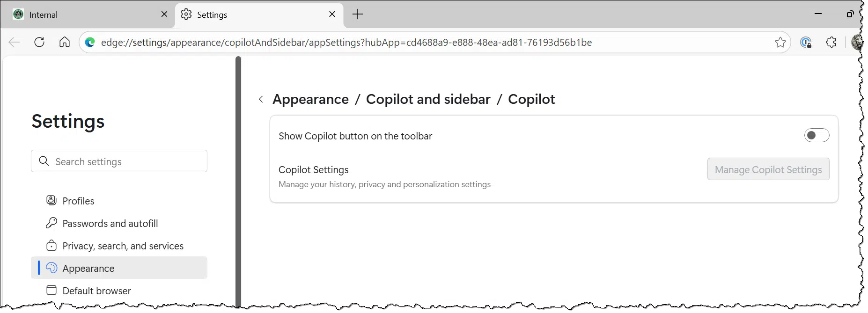Screen dimensions: 868x313
Task: Click the Edge logo in address bar
Action: 90,43
